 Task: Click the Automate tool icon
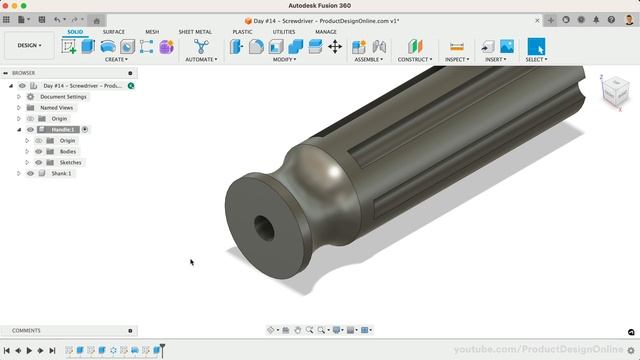(x=201, y=47)
